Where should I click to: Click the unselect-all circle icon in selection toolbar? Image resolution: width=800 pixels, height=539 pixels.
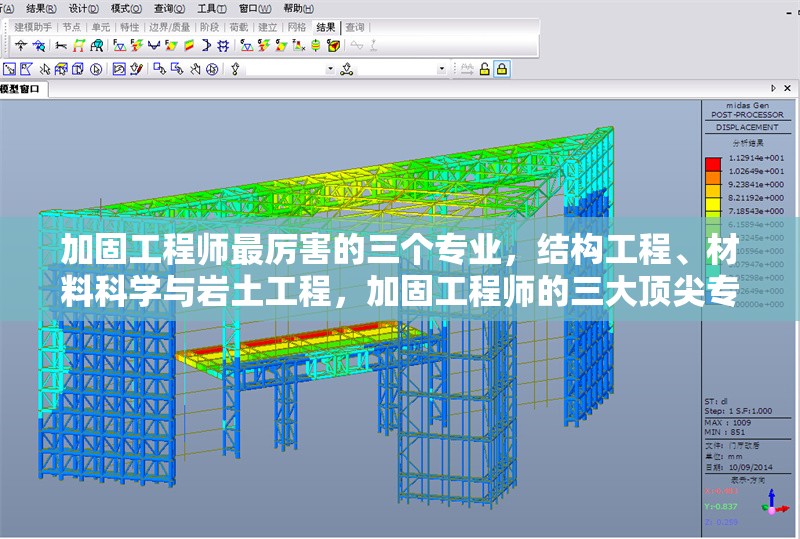pos(96,69)
